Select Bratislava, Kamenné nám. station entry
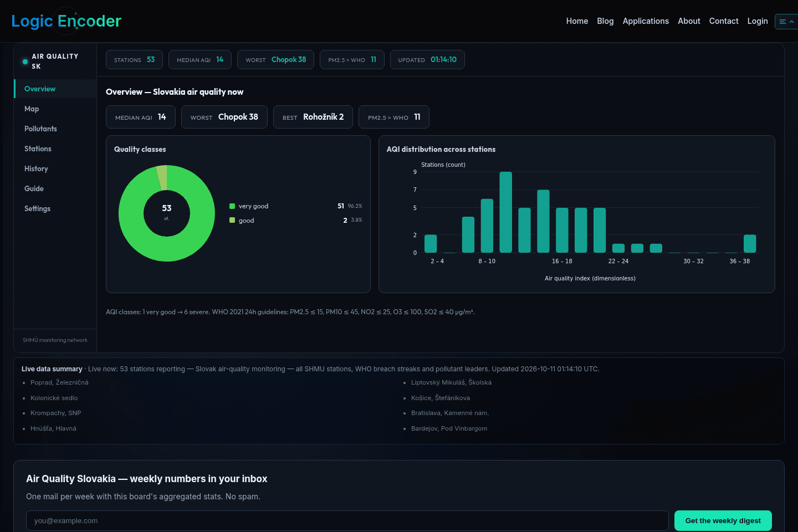Image resolution: width=798 pixels, height=532 pixels. (x=450, y=413)
